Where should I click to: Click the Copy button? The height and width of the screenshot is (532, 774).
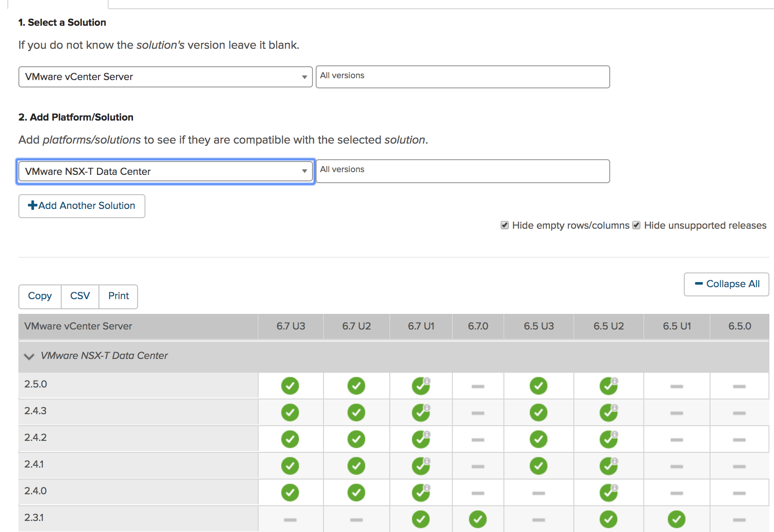pos(40,296)
